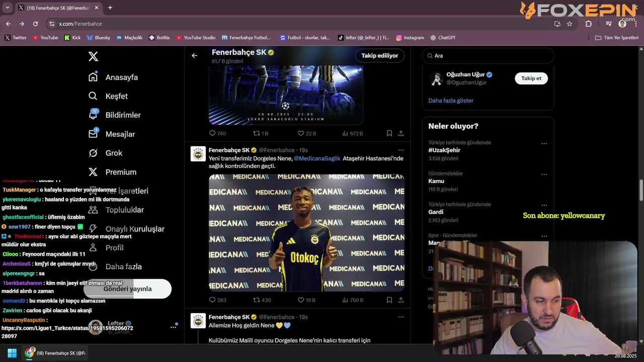This screenshot has height=362, width=644.
Task: Follow Oğuzhan Uğur with Takip et
Action: [531, 78]
